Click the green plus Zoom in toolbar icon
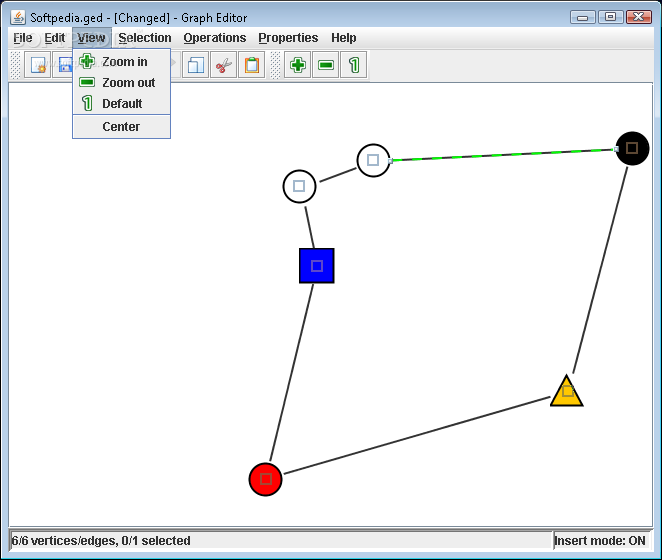 click(298, 65)
